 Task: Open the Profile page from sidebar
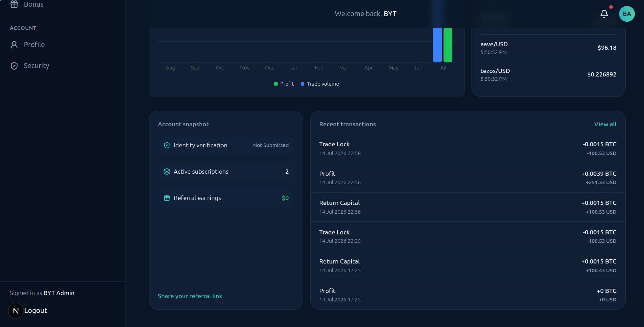pos(62,45)
